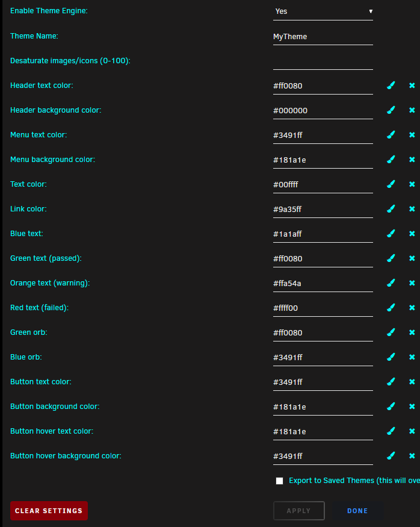The width and height of the screenshot is (420, 527).
Task: Clear Orange text (warning) color
Action: tap(412, 283)
